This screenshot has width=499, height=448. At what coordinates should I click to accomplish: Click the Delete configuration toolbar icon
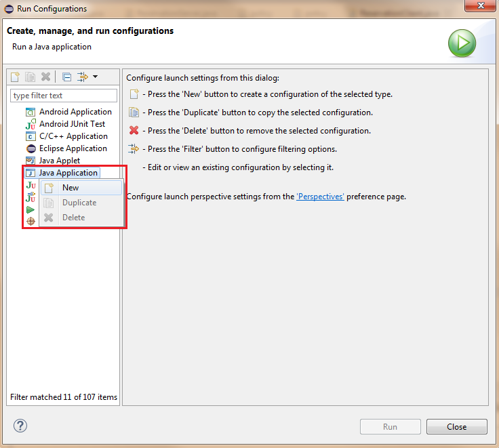46,77
